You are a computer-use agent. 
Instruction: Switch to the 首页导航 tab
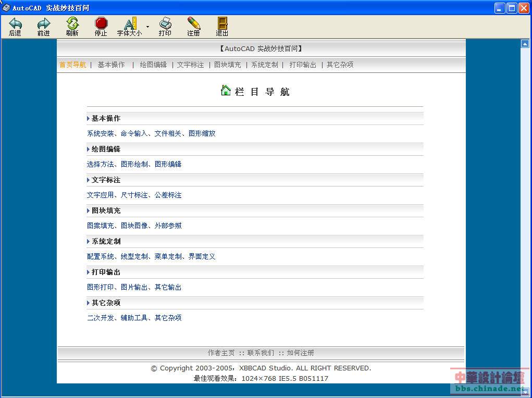(72, 65)
